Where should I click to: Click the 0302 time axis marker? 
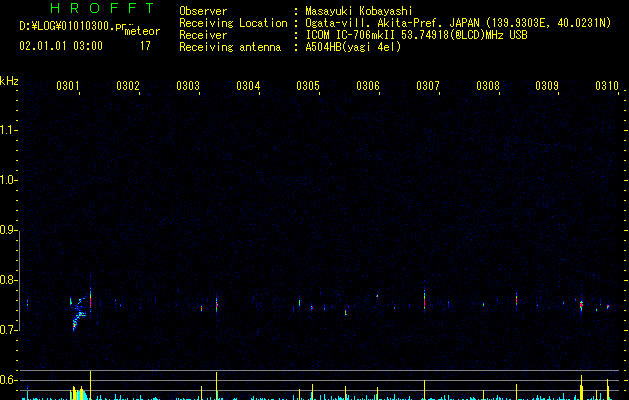click(128, 86)
